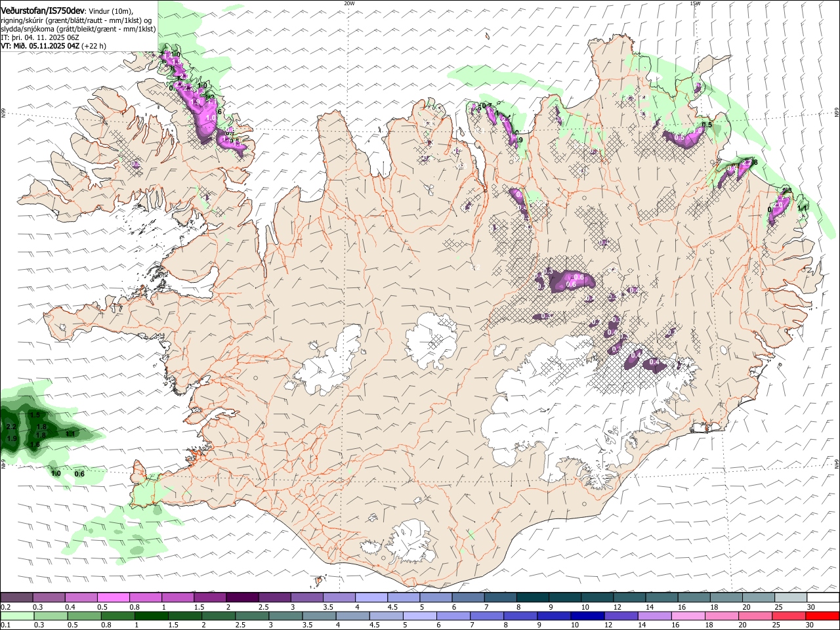Viewport: 840px width, 630px height.
Task: Select the white above-30 snow legend swatch
Action: 822,598
